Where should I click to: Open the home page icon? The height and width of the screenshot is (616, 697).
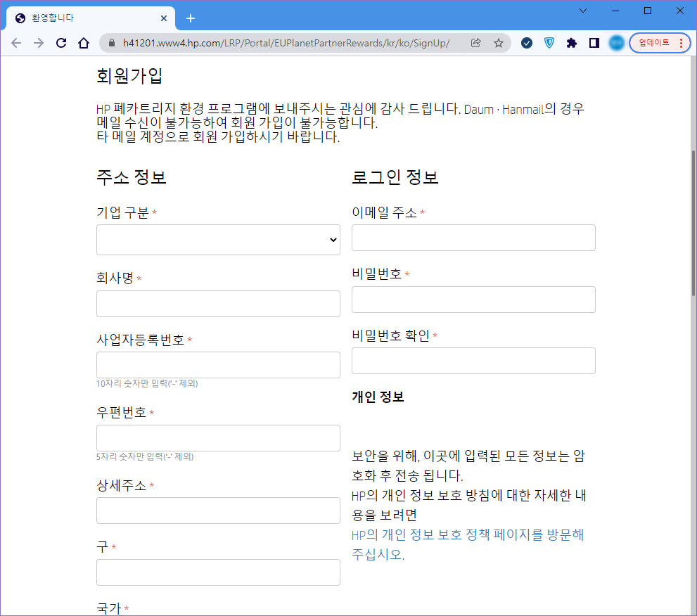84,43
